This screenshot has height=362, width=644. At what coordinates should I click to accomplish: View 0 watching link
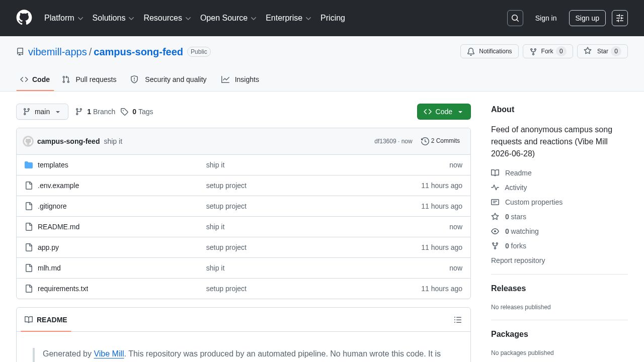coord(515,231)
